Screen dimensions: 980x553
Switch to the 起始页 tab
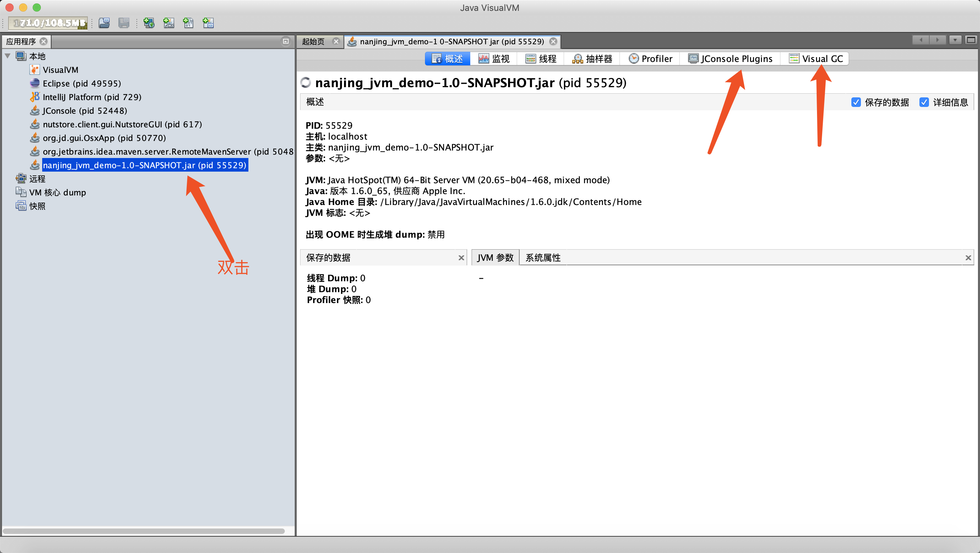point(313,42)
